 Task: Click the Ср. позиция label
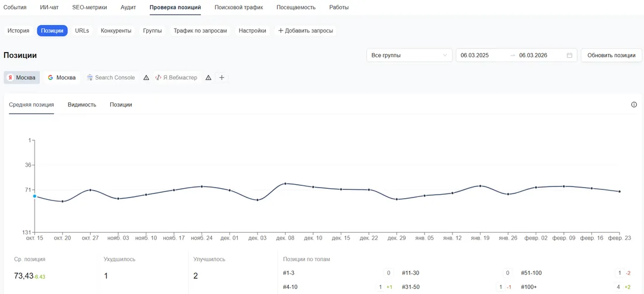pos(30,259)
